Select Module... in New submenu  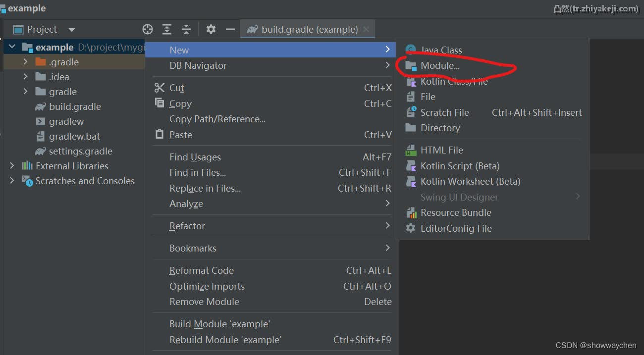tap(493, 65)
